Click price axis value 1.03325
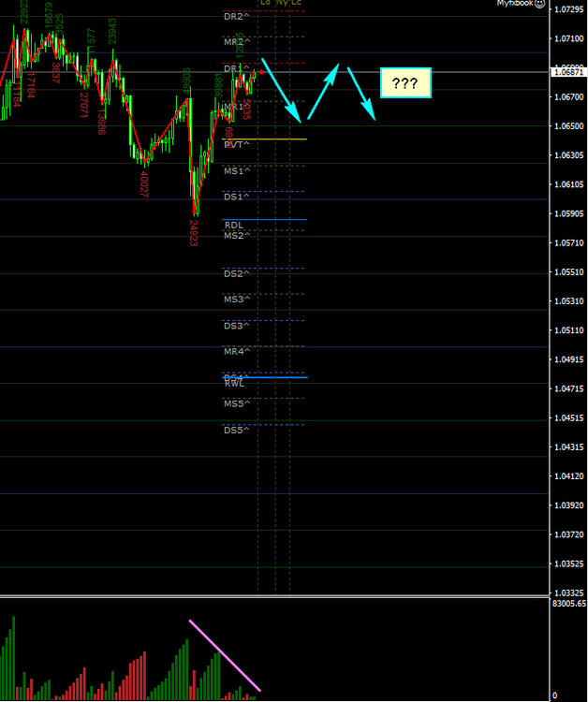This screenshot has width=588, height=702. (569, 592)
